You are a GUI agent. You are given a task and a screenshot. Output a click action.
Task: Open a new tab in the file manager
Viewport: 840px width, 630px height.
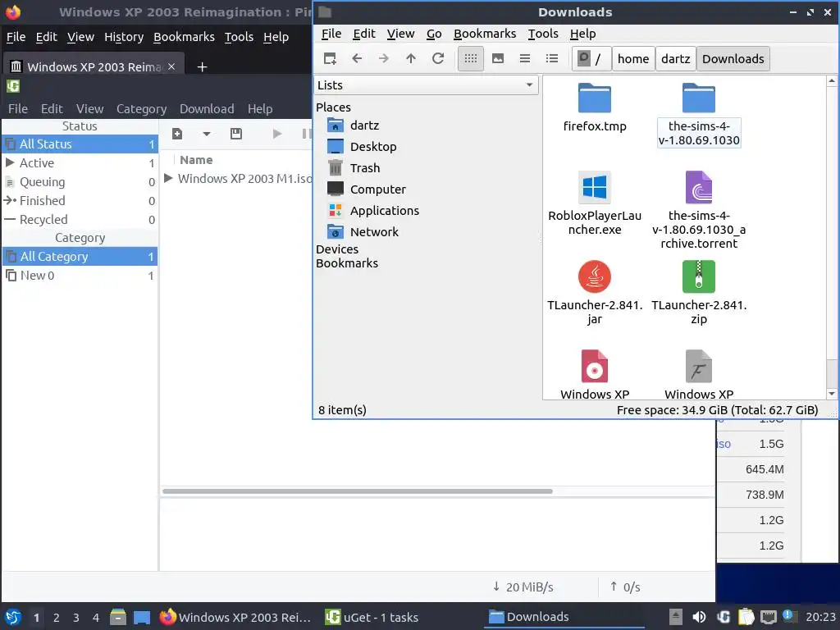click(x=330, y=58)
